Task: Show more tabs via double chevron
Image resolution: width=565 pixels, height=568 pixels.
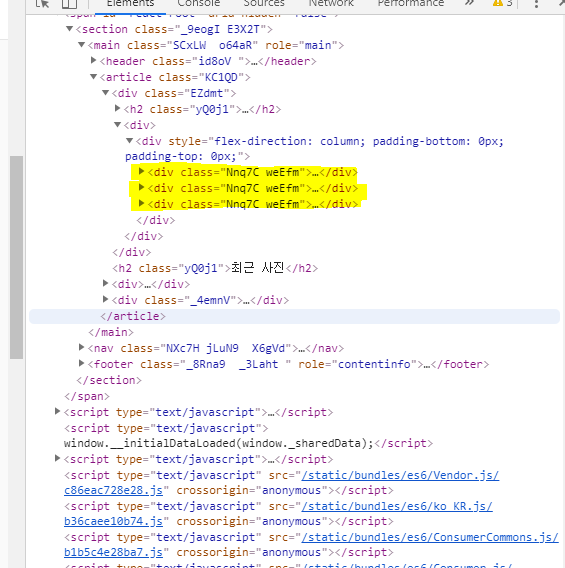Action: tap(469, 3)
